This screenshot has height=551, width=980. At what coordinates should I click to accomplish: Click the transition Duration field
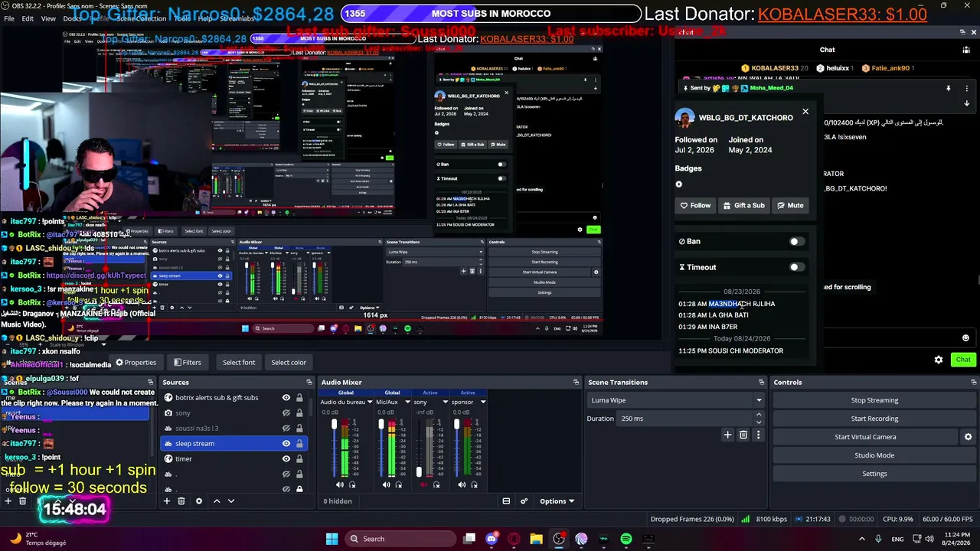(x=685, y=419)
